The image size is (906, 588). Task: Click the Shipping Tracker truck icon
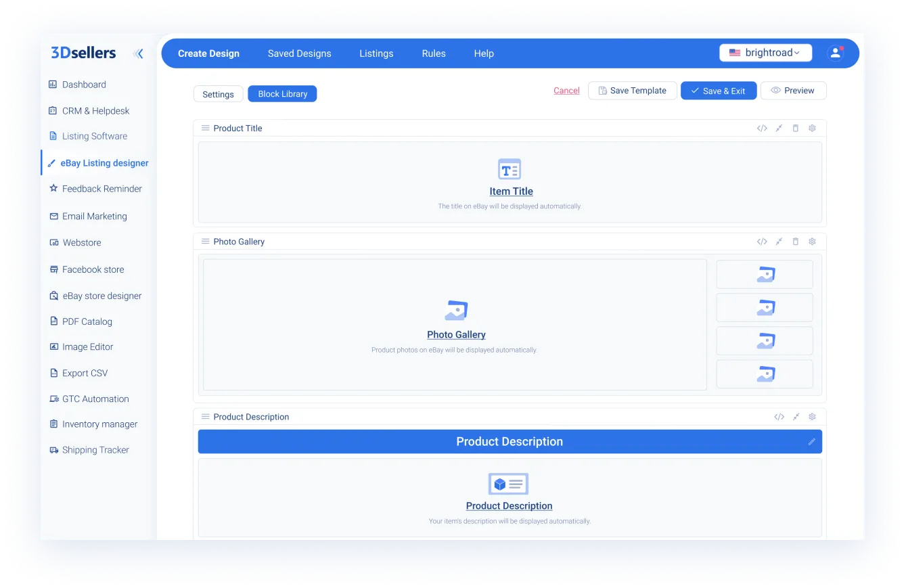[53, 450]
